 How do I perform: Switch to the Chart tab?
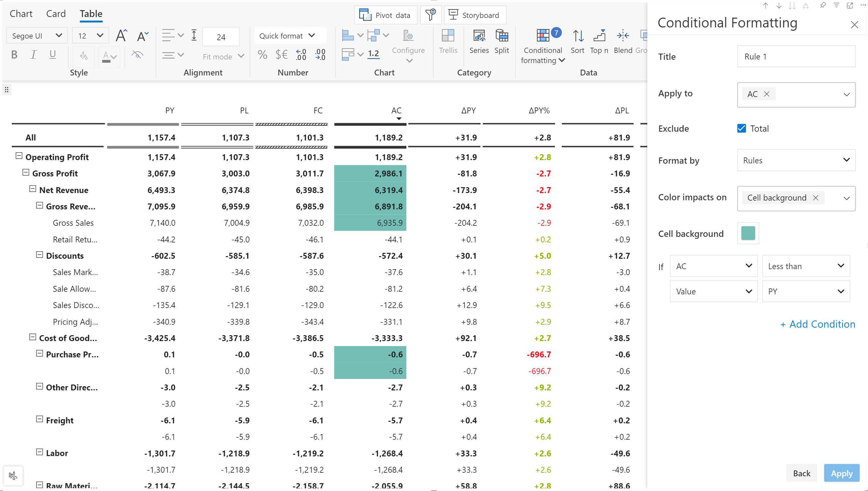coord(21,14)
